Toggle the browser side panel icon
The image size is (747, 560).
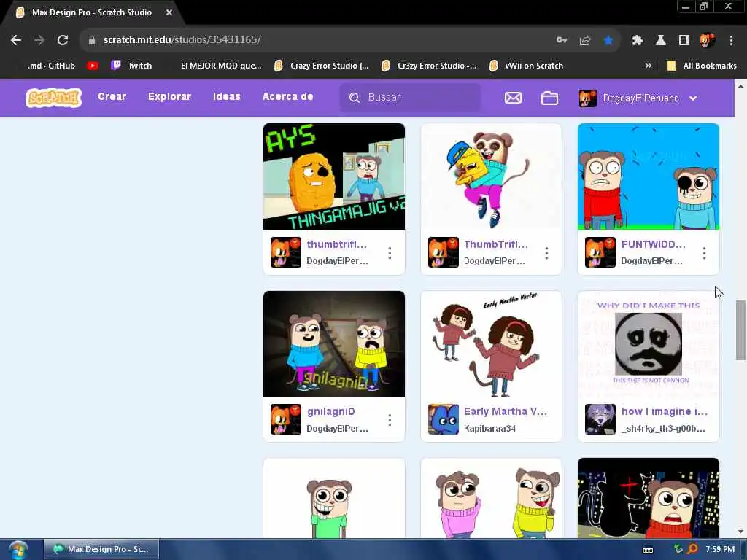coord(684,41)
